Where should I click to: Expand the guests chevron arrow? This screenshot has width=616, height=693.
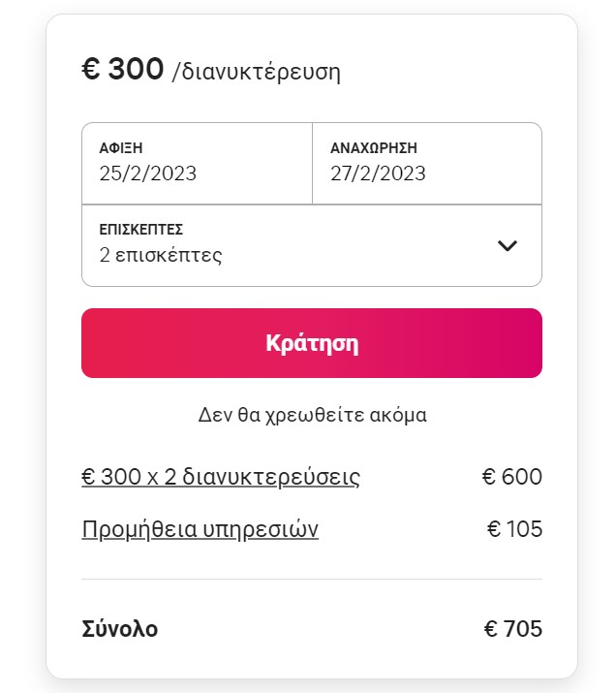click(508, 245)
